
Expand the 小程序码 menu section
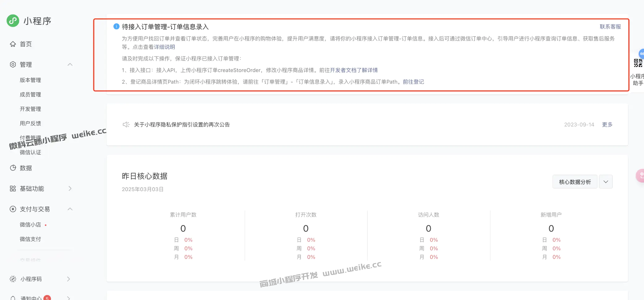click(69, 279)
